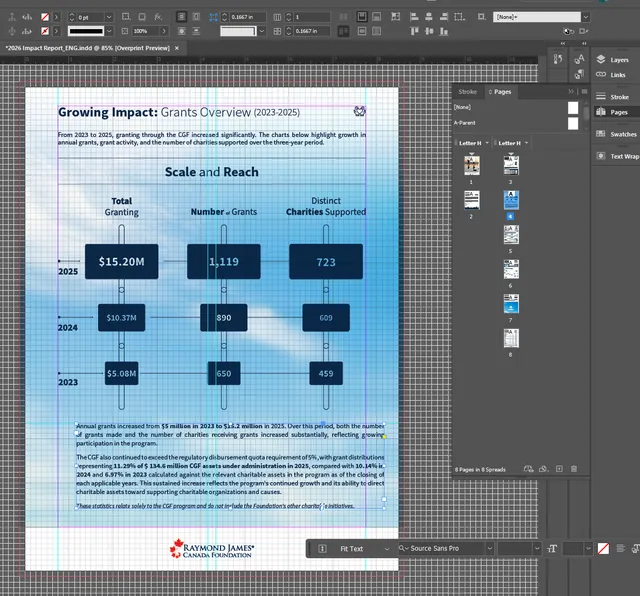The width and height of the screenshot is (640, 596).
Task: Click align horizontal centers icon
Action: click(429, 17)
